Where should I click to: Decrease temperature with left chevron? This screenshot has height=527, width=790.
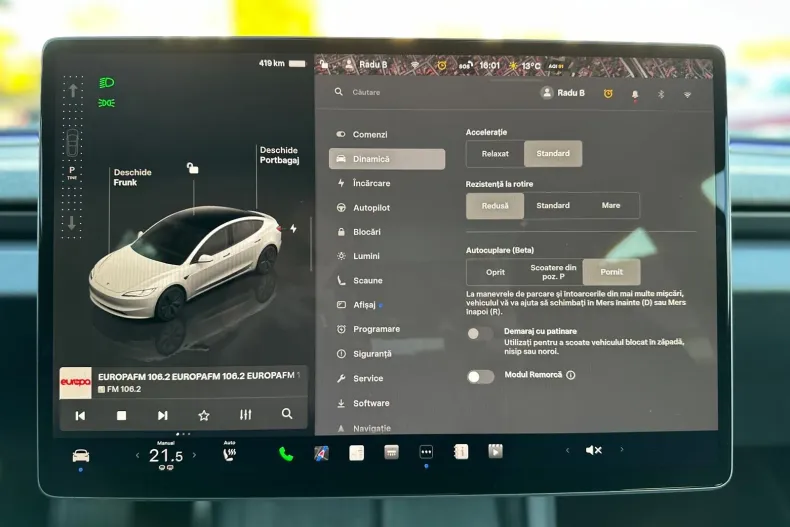pos(137,455)
